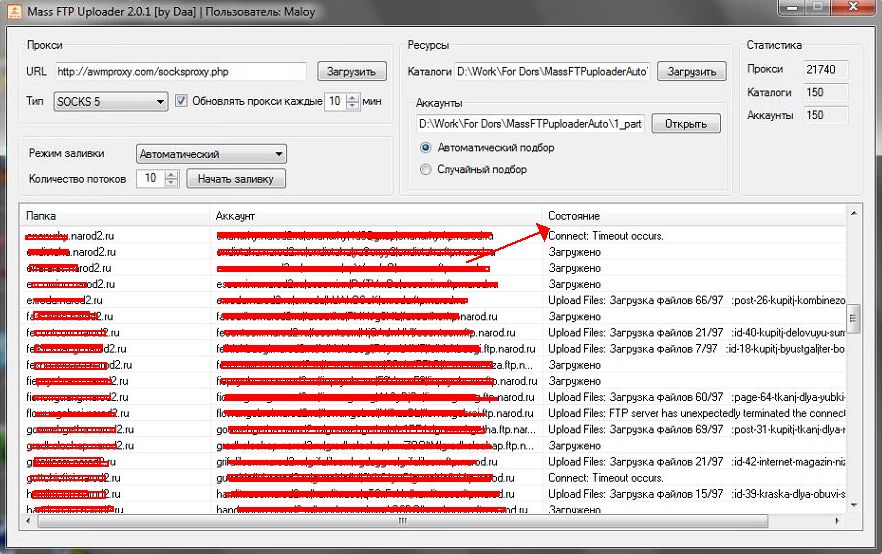Increase the proxy update interval minutes
The width and height of the screenshot is (882, 554).
coord(351,96)
